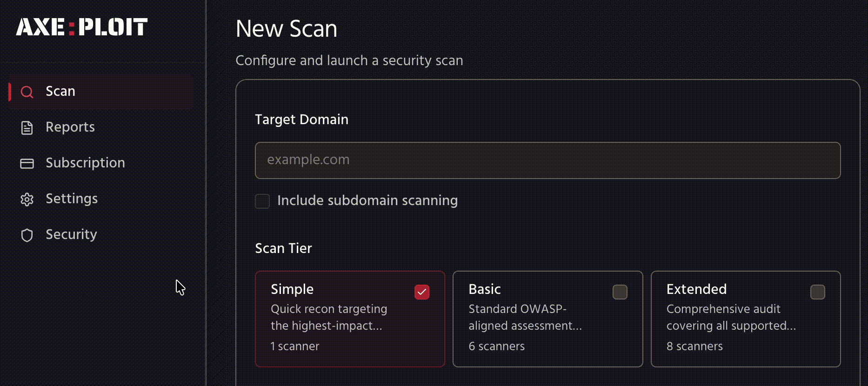Enable Include subdomain scanning checkbox
The width and height of the screenshot is (868, 386).
262,201
